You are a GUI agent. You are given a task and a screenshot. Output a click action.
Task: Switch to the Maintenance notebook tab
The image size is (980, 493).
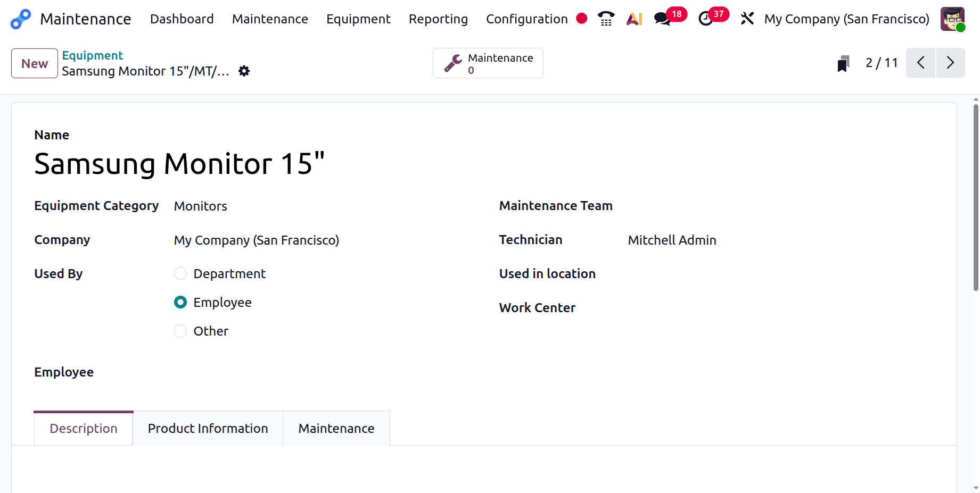point(336,428)
